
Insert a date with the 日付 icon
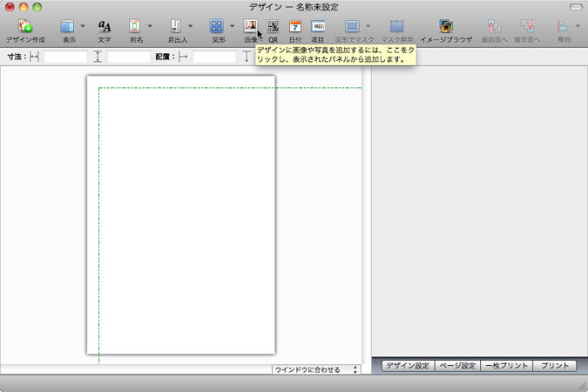(x=295, y=27)
